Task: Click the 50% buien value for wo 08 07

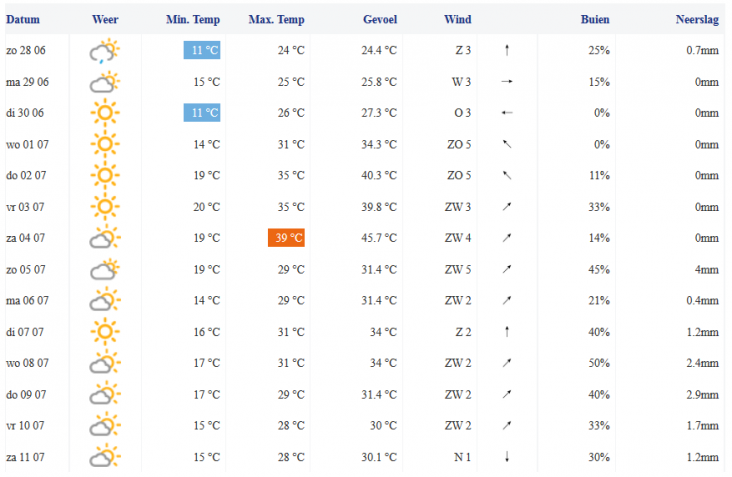Action: click(x=599, y=363)
